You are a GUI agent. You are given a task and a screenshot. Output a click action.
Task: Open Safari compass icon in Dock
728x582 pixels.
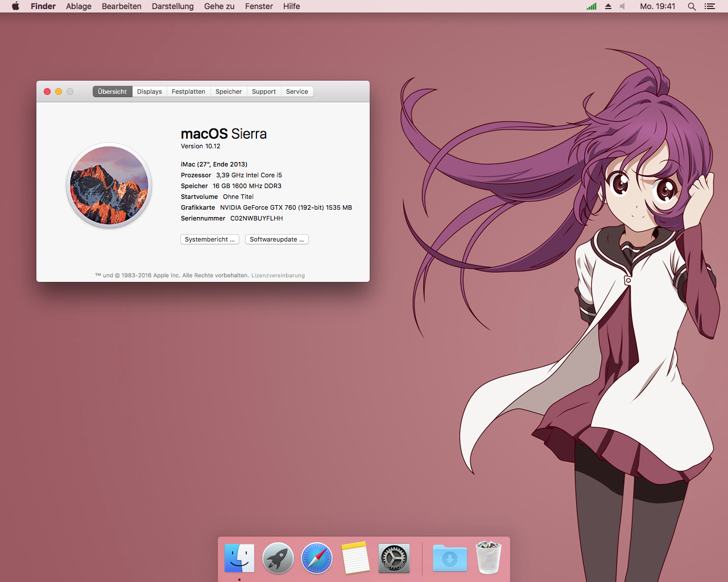point(317,558)
